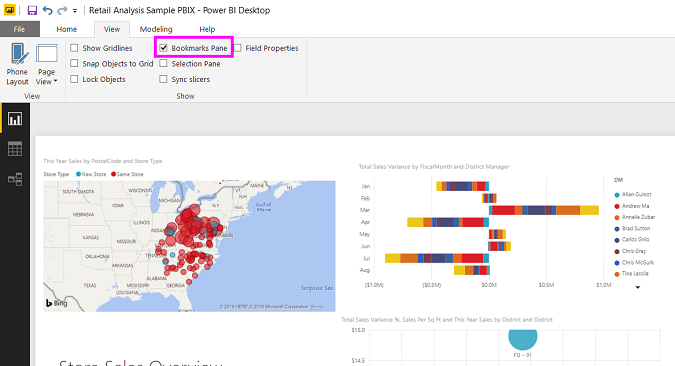This screenshot has height=366, width=675.
Task: Open Relationships model view icon
Action: click(15, 179)
